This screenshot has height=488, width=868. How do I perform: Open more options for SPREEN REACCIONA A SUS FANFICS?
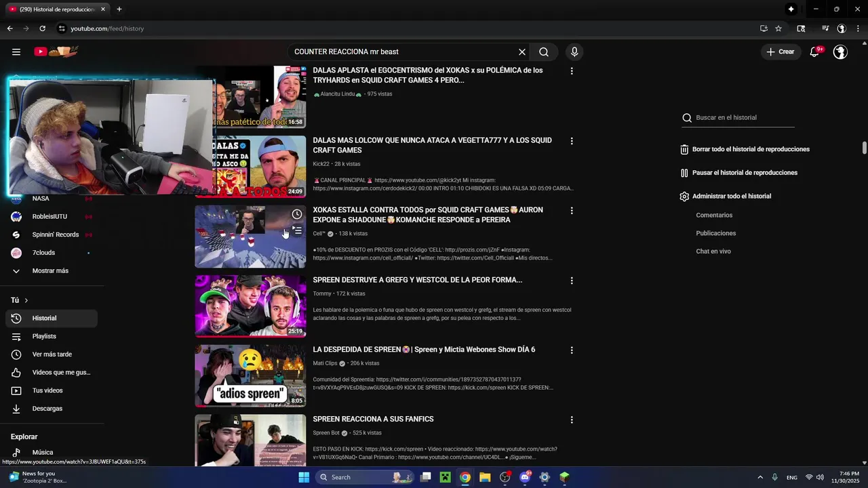[572, 420]
